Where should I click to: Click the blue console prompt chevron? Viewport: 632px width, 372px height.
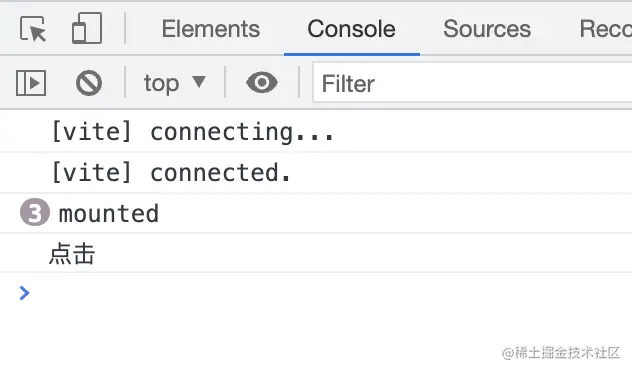point(24,293)
